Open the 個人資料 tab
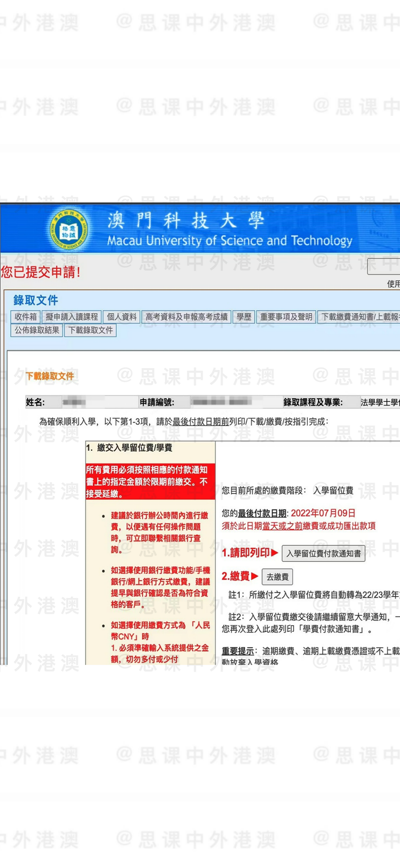The width and height of the screenshot is (400, 868). 122,317
